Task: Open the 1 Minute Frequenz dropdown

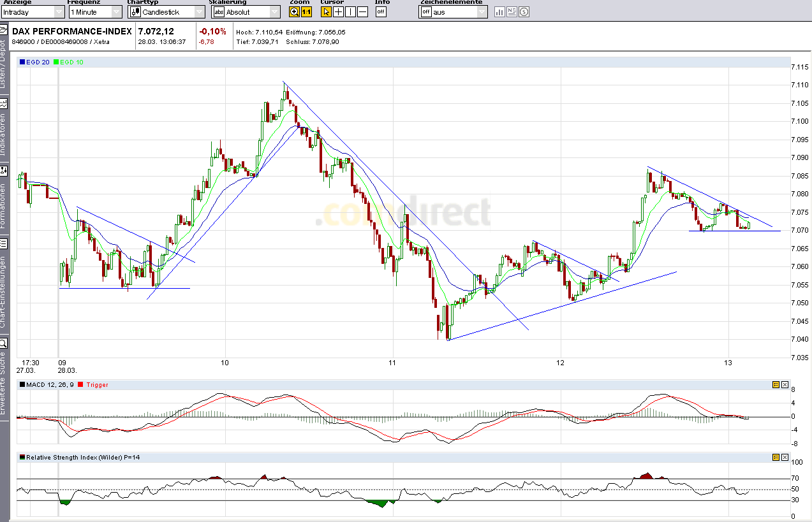Action: pyautogui.click(x=94, y=11)
